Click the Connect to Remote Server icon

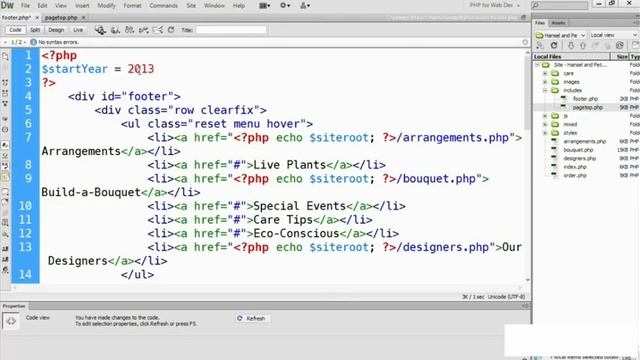[540, 46]
